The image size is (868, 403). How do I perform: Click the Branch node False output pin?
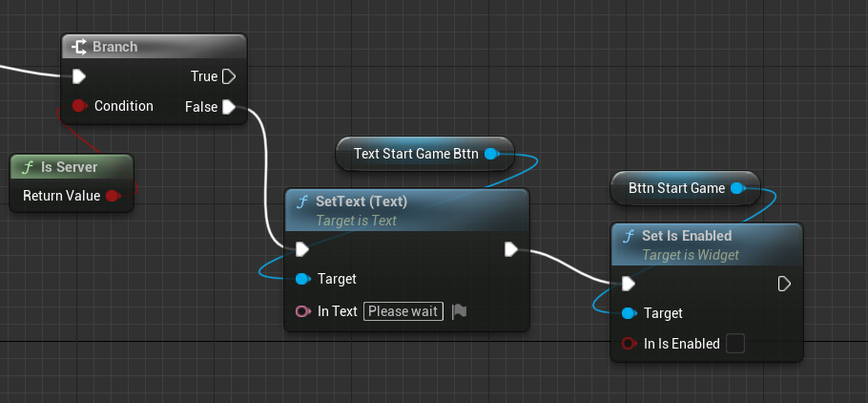pos(228,107)
